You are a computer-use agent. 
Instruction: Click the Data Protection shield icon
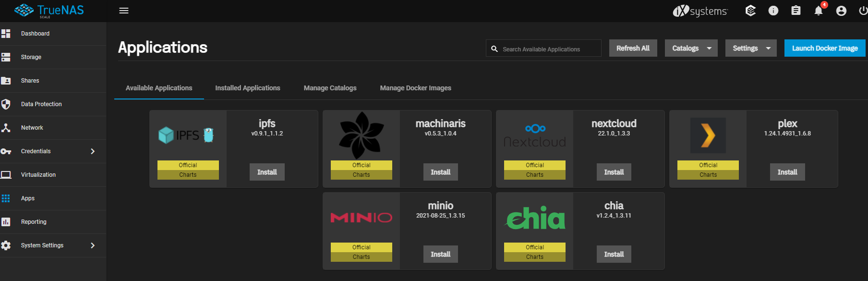click(x=6, y=104)
